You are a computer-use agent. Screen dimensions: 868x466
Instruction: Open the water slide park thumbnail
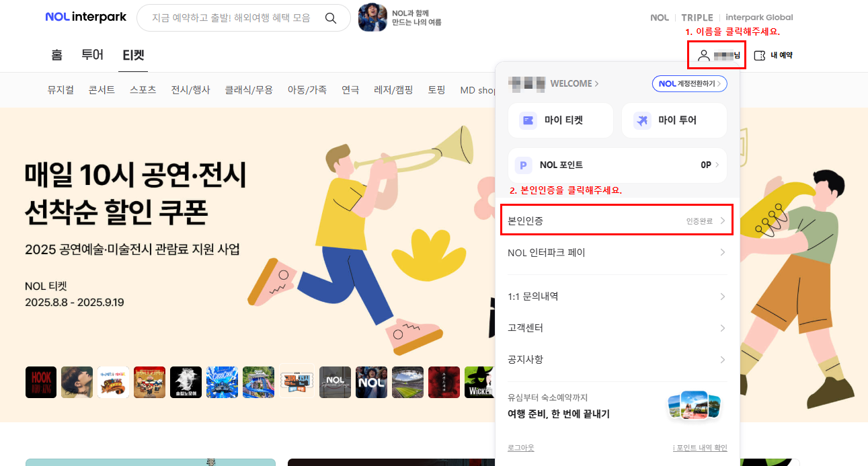259,382
